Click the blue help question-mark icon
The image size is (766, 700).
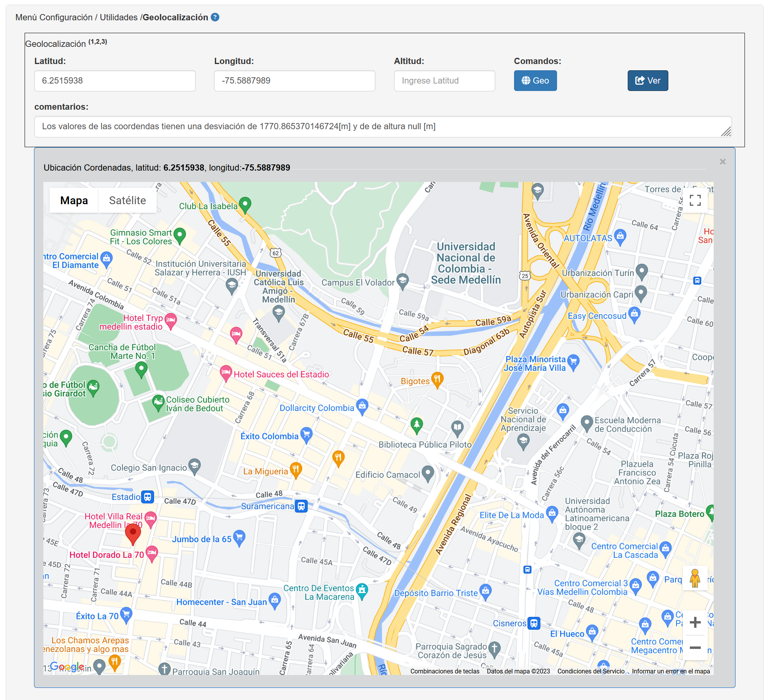tap(215, 17)
